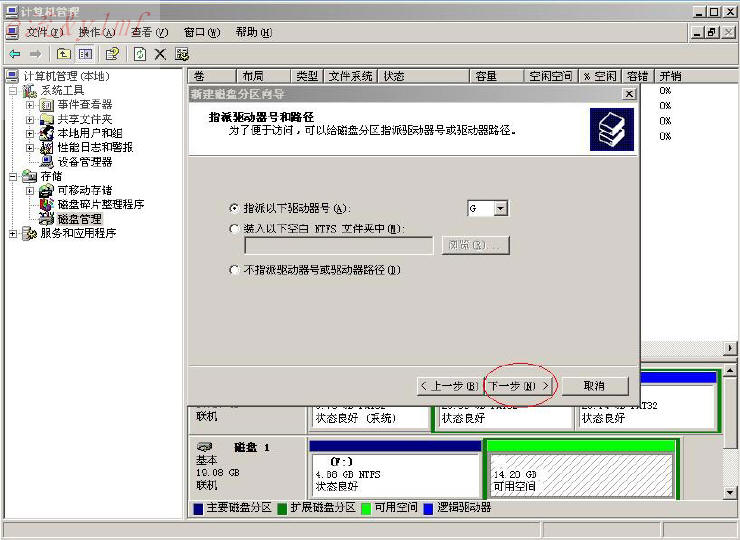
Task: Toggle the show/hide console tree icon
Action: click(x=85, y=54)
